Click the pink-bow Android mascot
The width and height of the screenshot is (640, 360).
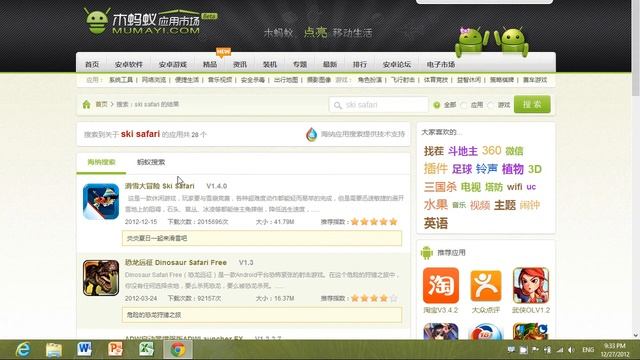(472, 41)
